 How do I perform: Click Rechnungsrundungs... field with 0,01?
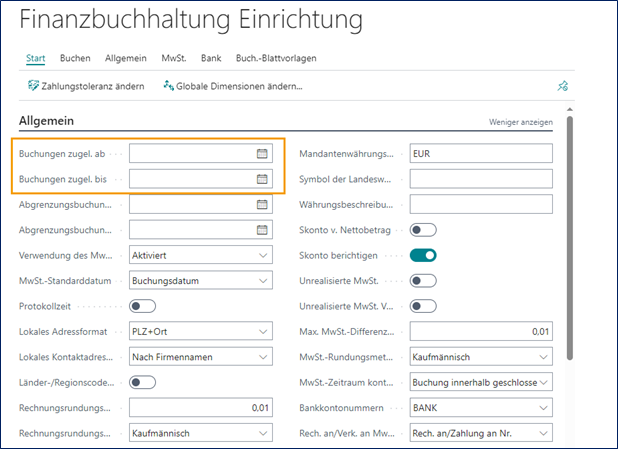point(201,408)
